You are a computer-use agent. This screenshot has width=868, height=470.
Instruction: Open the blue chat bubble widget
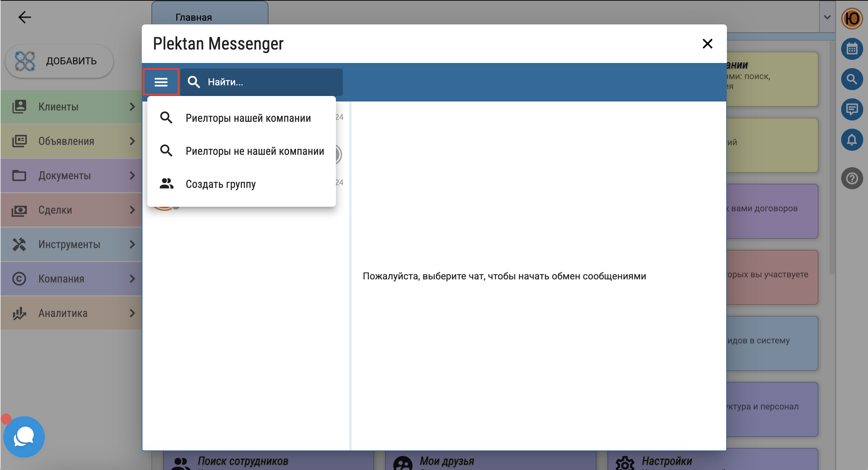(24, 437)
